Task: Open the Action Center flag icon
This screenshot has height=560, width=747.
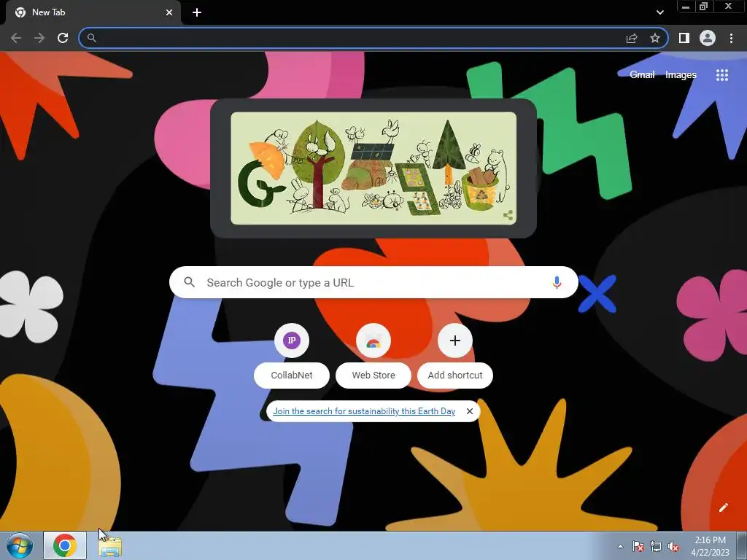Action: point(638,546)
